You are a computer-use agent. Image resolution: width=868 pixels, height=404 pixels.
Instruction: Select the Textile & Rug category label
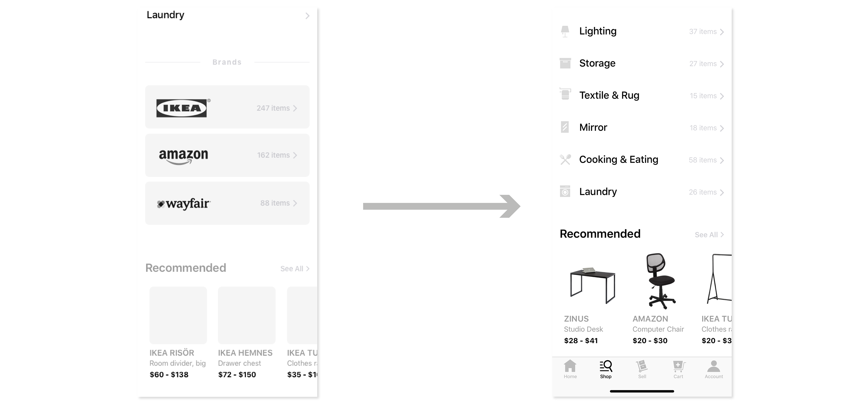point(609,95)
